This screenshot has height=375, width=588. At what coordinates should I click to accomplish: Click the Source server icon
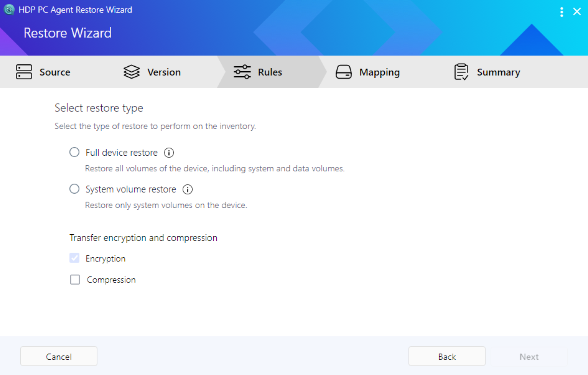[x=24, y=72]
